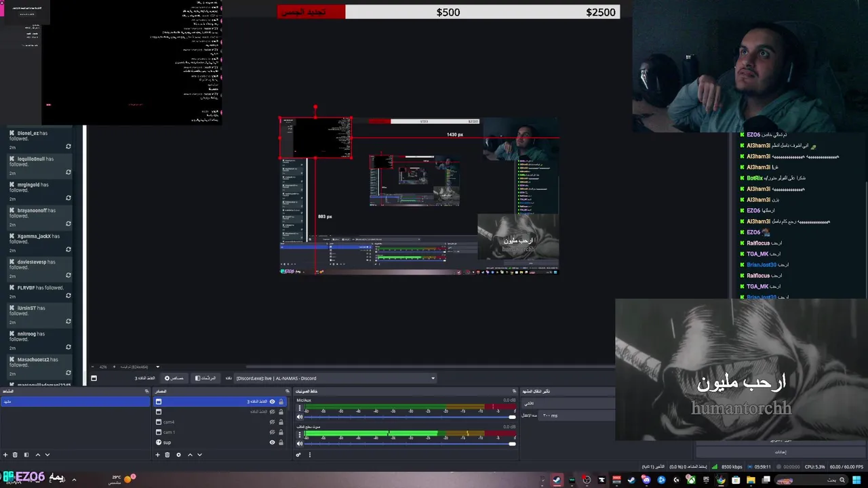Mute the Mic/Aux speaker icon
The height and width of the screenshot is (488, 868).
click(300, 417)
